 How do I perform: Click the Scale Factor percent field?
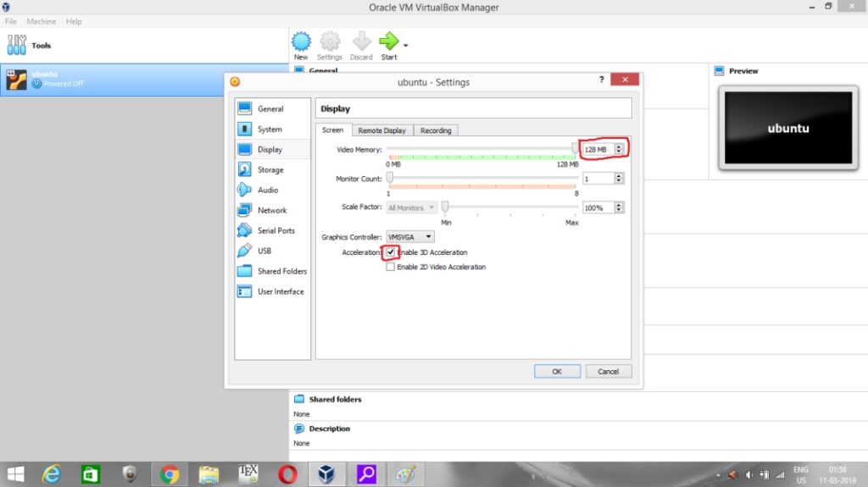coord(598,208)
